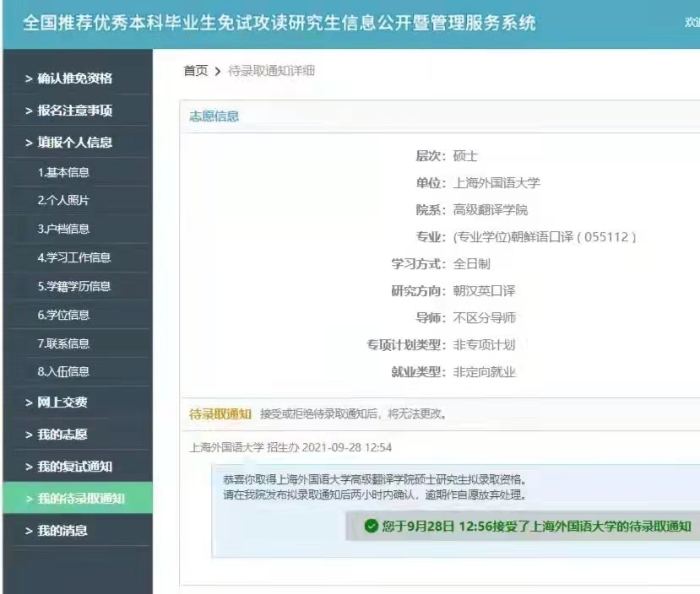Open 我的复试通知 in sidebar

click(x=74, y=467)
